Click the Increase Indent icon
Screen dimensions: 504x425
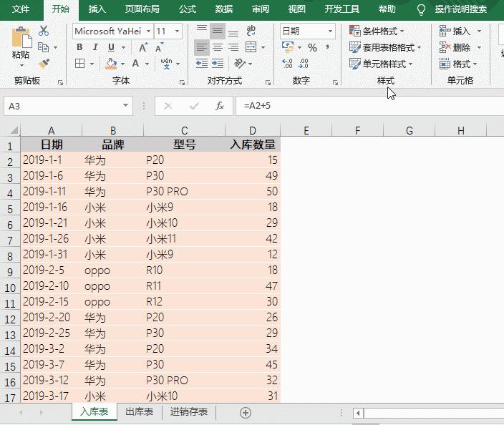(218, 63)
